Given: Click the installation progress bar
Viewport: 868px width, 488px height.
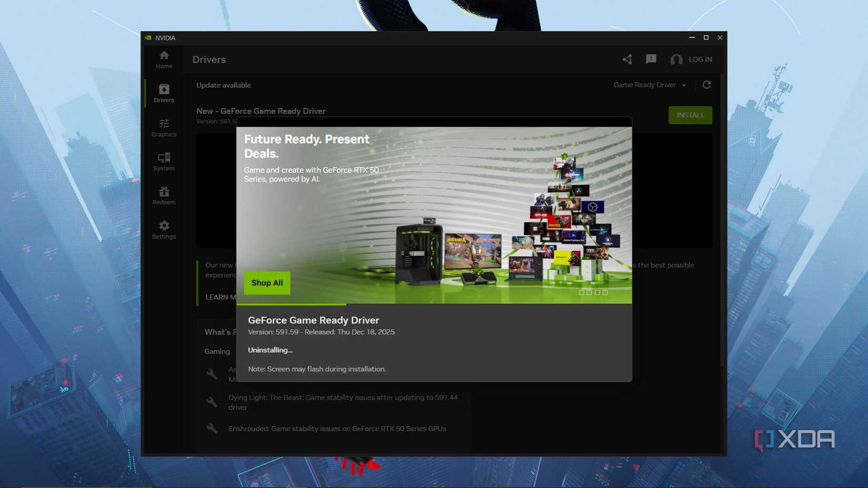Looking at the screenshot, I should pyautogui.click(x=434, y=304).
